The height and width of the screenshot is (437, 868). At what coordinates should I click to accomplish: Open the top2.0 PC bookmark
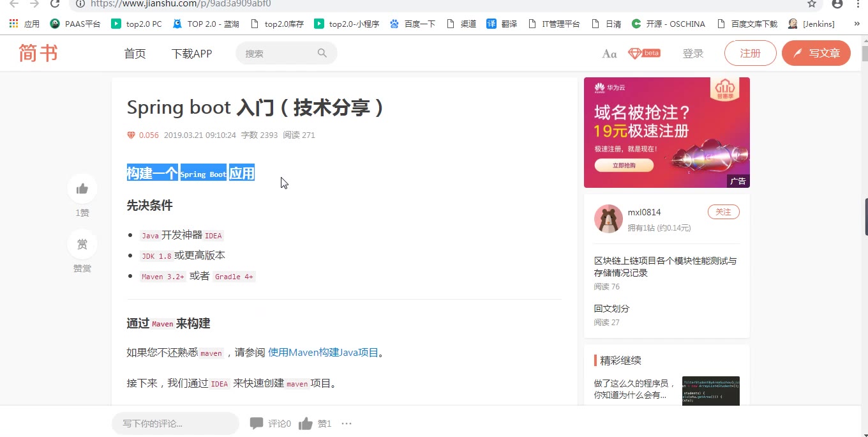click(x=137, y=24)
